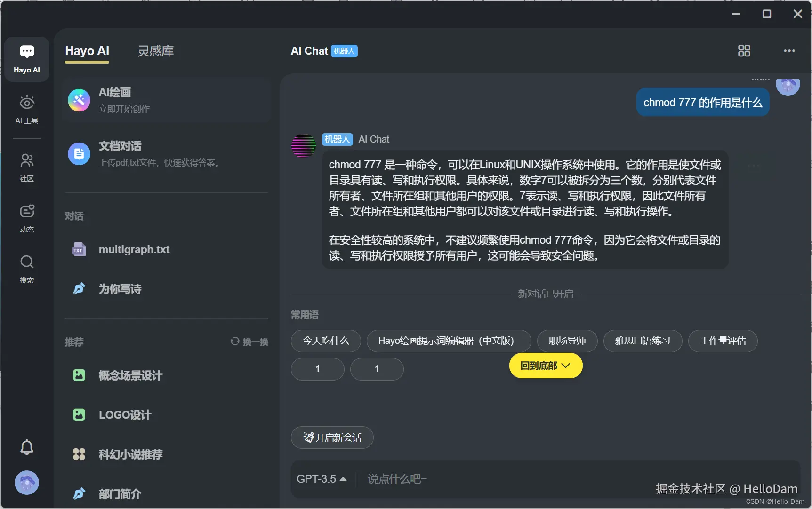Expand the GPT-3.5 model selector
The image size is (812, 509).
pos(322,479)
